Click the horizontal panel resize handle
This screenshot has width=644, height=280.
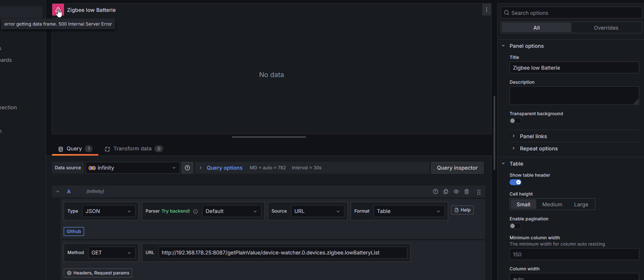[268, 137]
